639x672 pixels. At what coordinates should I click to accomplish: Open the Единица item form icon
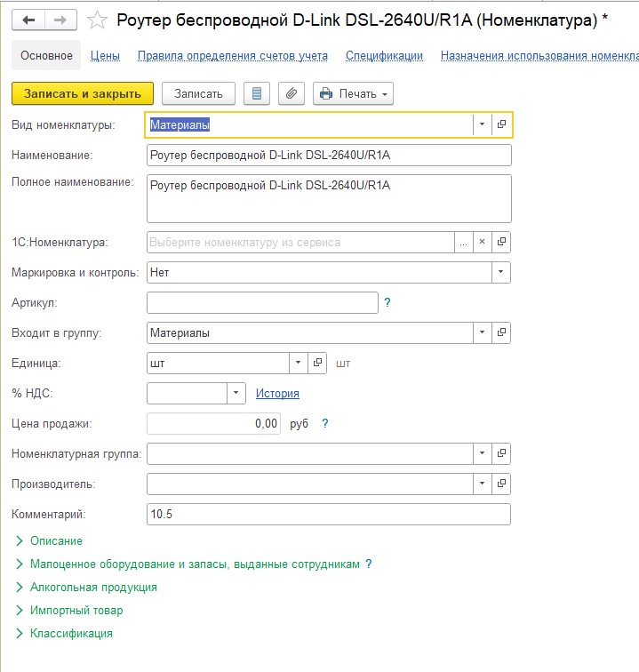(317, 363)
